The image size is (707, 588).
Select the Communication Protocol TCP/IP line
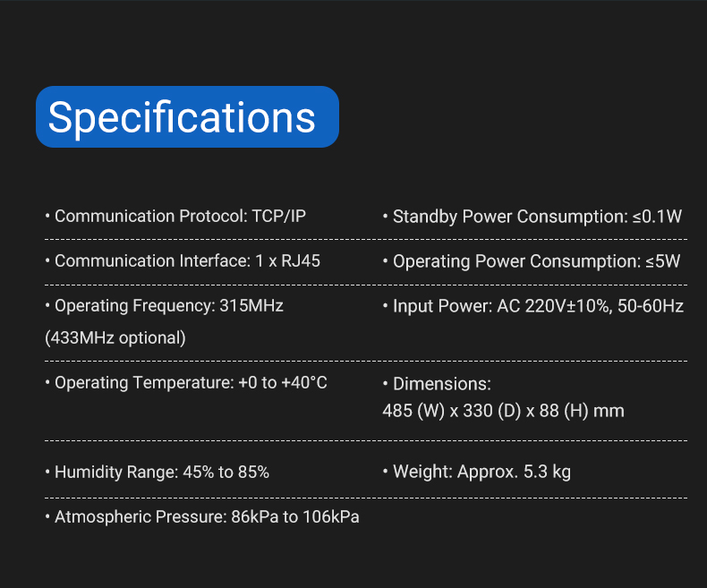pos(175,216)
